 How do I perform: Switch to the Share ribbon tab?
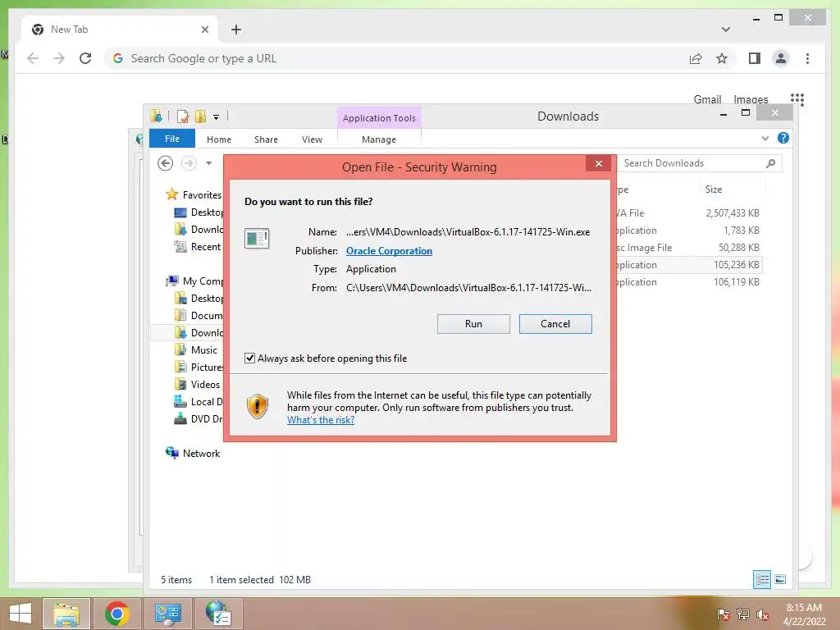[x=266, y=139]
